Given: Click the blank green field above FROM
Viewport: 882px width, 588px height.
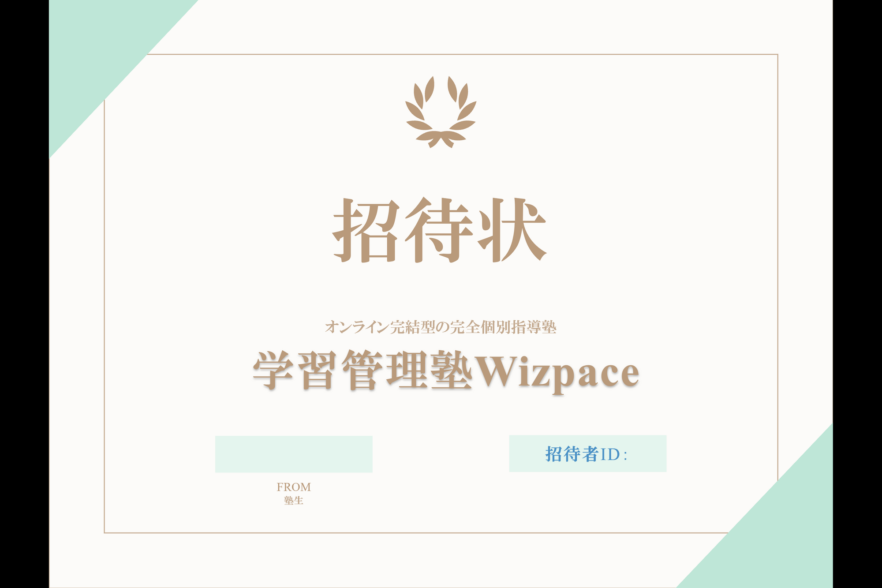Looking at the screenshot, I should [x=294, y=454].
